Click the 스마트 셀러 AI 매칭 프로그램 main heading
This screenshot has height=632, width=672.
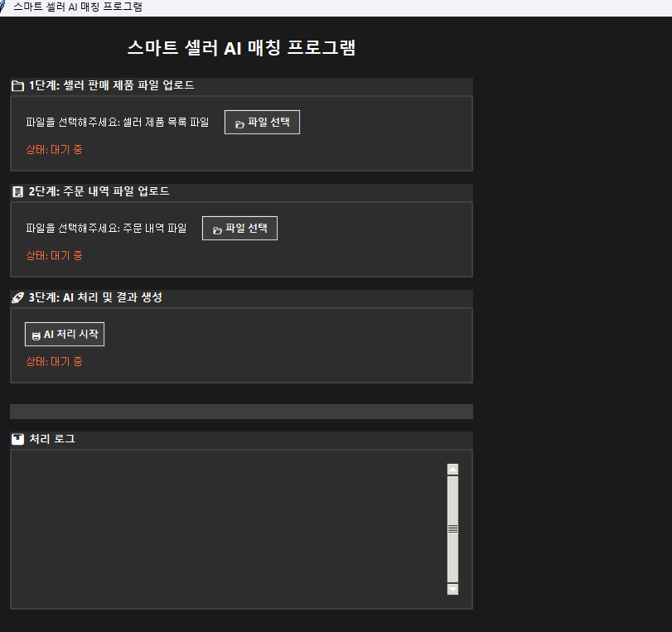coord(241,48)
